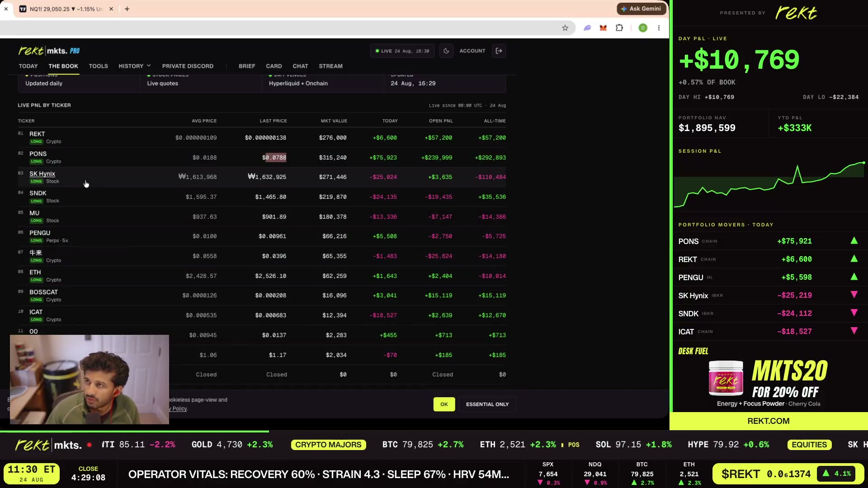Open the ACCOUNT link
Screen dimensions: 868x488
(x=472, y=51)
